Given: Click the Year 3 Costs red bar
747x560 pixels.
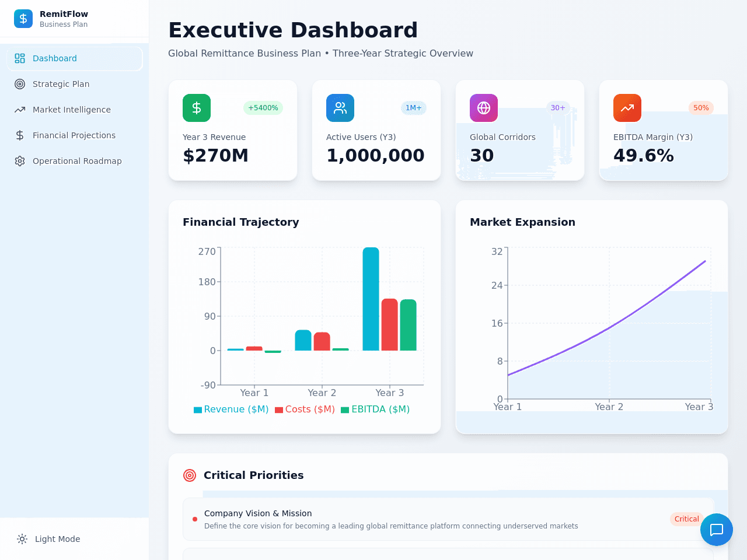Looking at the screenshot, I should pyautogui.click(x=390, y=325).
